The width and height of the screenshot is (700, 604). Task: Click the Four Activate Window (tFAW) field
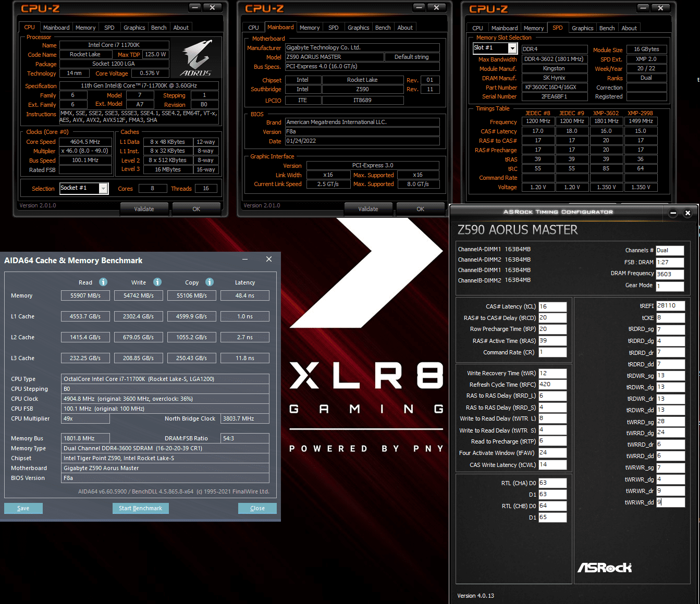click(x=552, y=453)
